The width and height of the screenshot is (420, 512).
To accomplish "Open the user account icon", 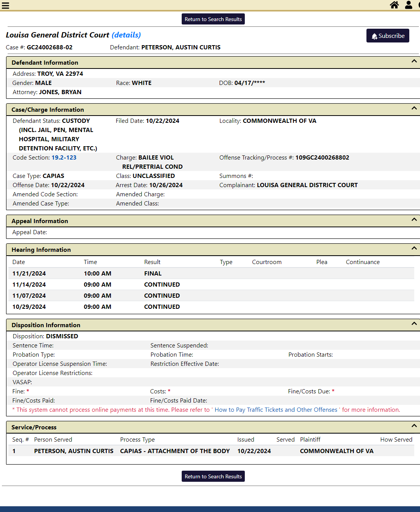I will pos(409,5).
